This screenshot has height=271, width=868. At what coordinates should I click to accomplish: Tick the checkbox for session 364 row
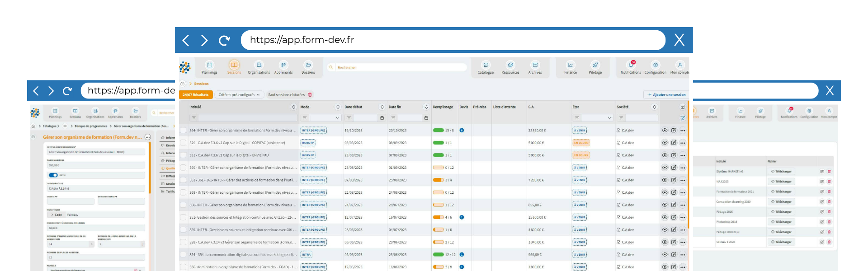coord(183,131)
